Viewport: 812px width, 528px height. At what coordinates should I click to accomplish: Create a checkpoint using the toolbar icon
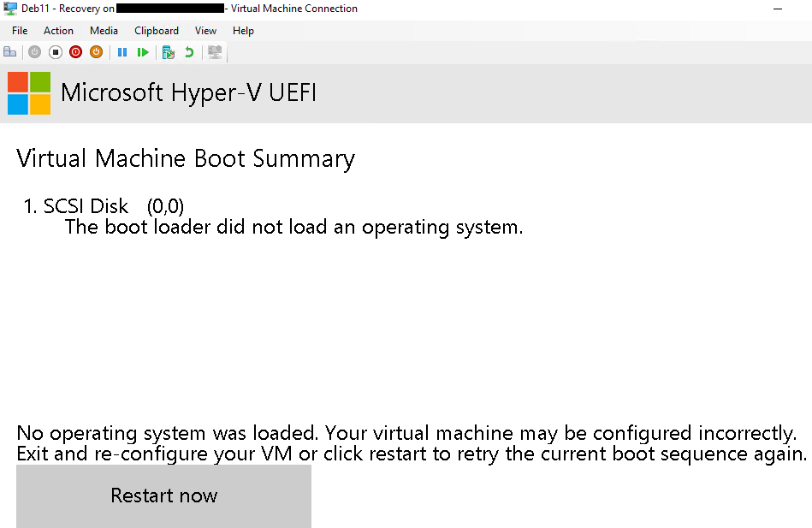coord(169,52)
